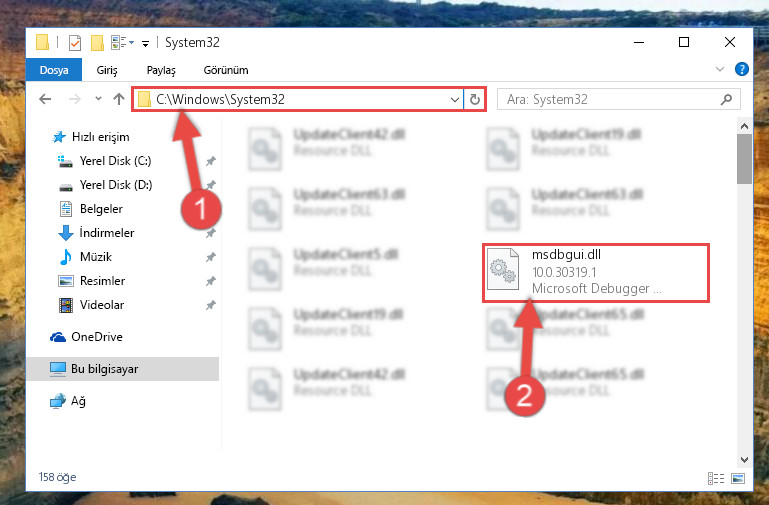769x505 pixels.
Task: Open the Görünüm ribbon tab
Action: (226, 70)
